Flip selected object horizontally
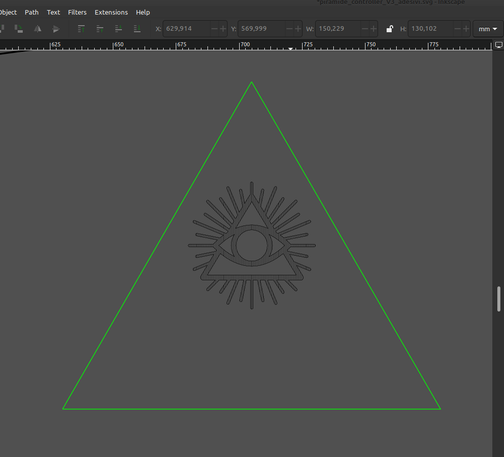 pos(38,29)
